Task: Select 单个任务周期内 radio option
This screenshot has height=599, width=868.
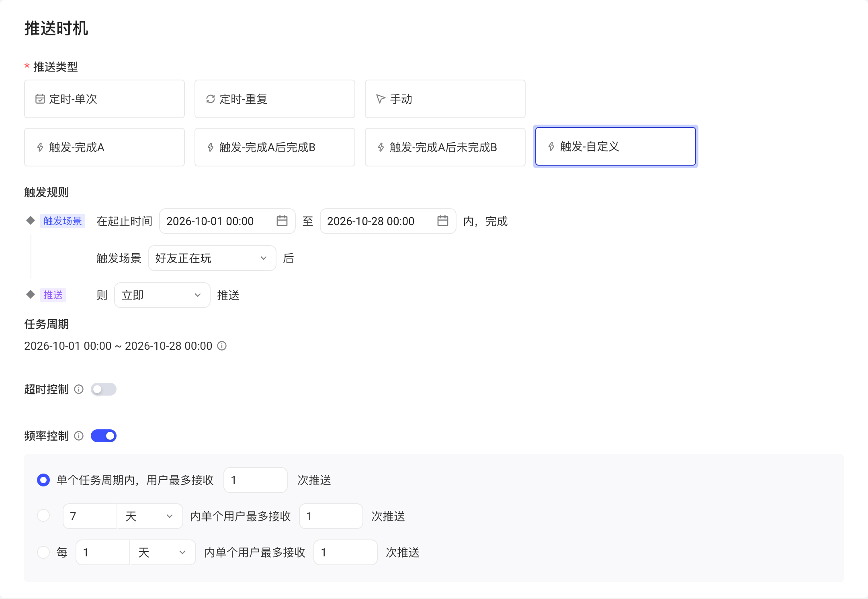Action: [43, 480]
